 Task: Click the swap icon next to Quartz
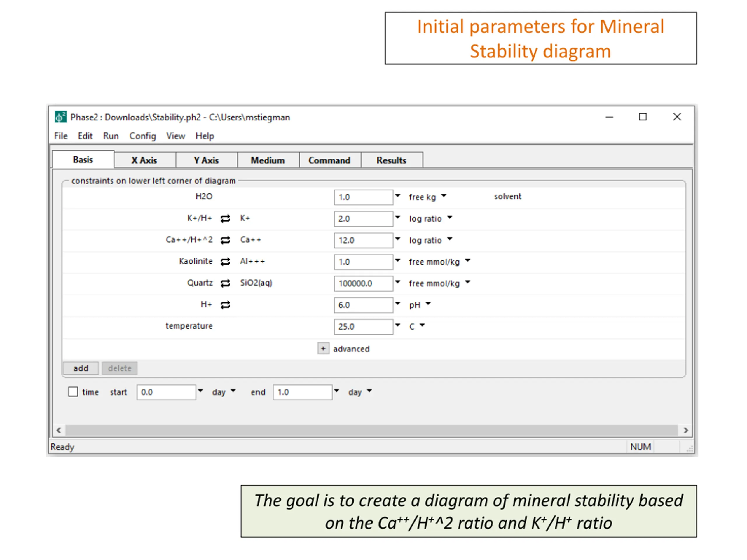(225, 283)
